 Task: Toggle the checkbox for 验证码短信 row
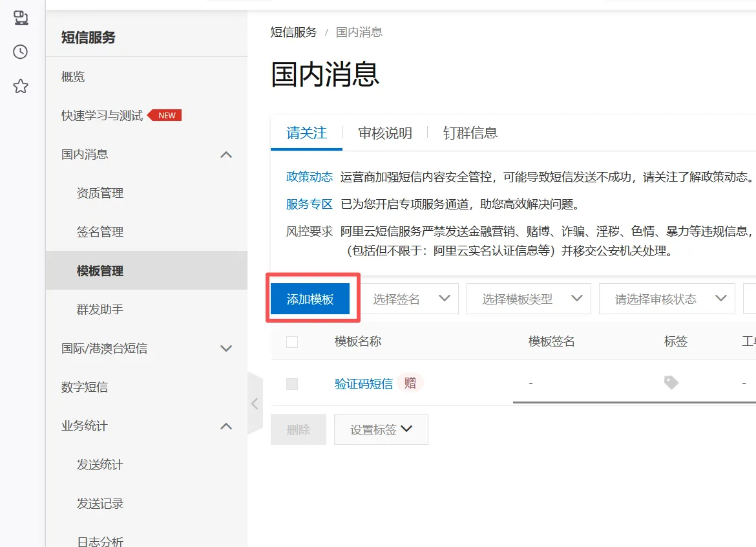[291, 384]
